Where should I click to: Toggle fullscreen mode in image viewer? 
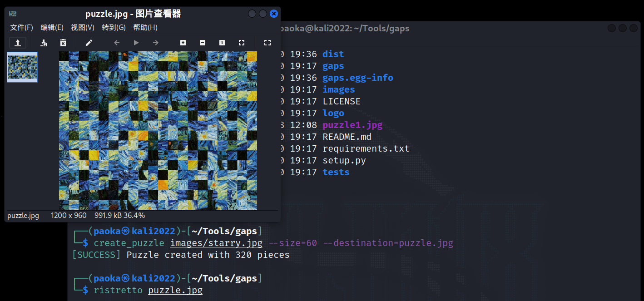pyautogui.click(x=268, y=43)
